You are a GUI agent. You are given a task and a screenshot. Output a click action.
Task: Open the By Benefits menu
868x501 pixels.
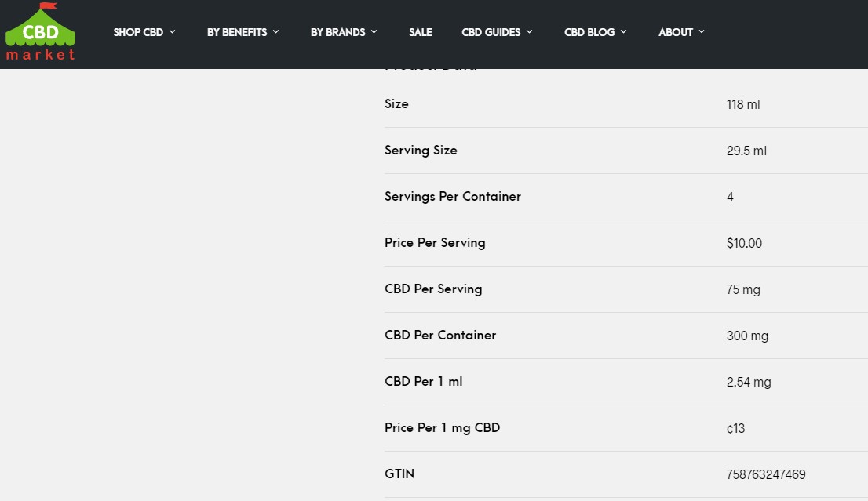click(x=237, y=32)
